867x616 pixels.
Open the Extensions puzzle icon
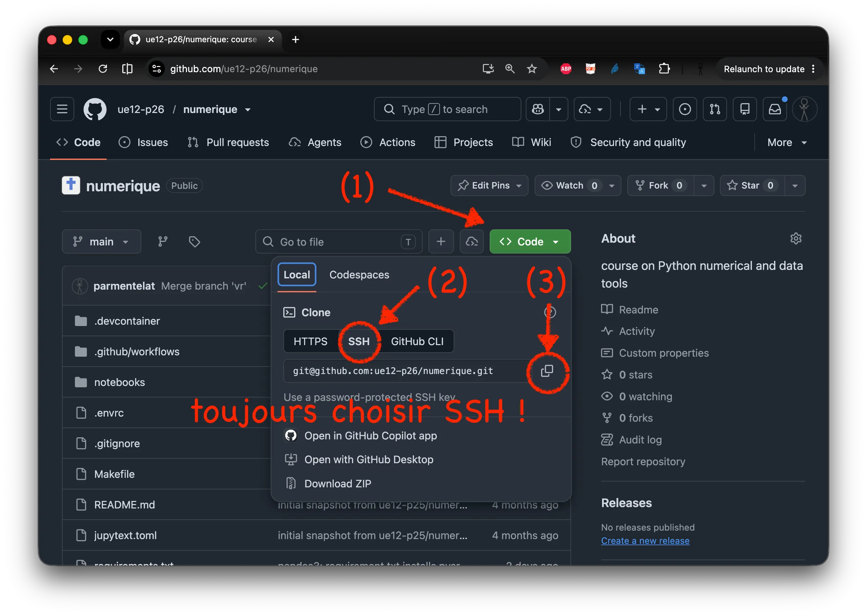point(664,69)
